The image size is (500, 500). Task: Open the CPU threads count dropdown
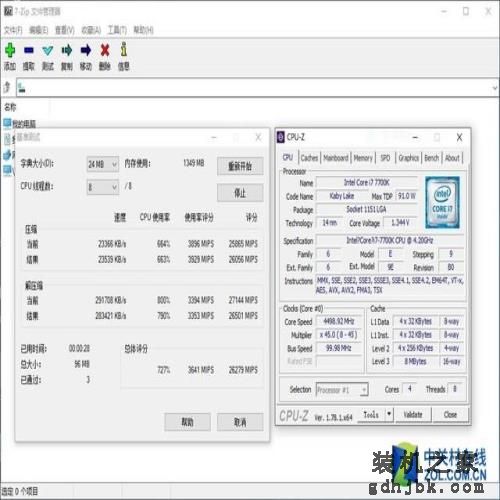(x=103, y=187)
